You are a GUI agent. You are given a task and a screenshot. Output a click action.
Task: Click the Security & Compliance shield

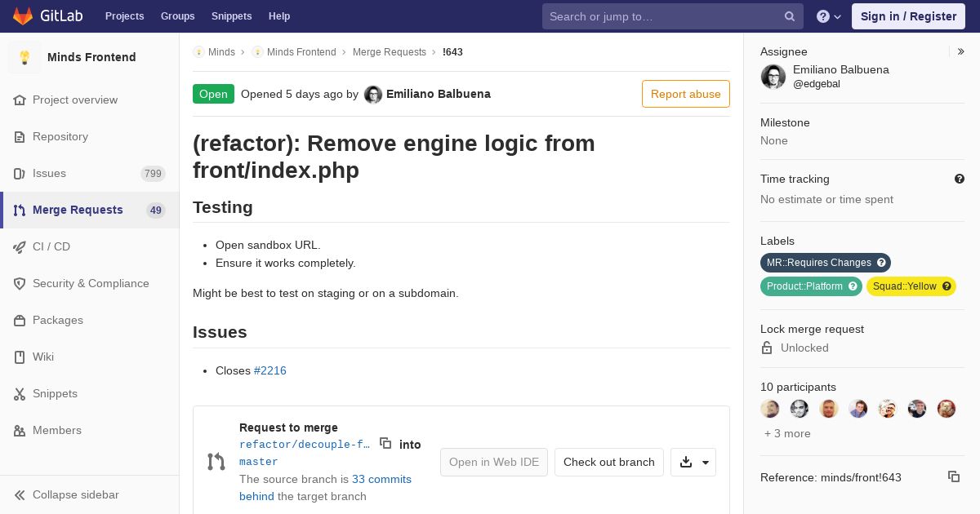click(x=20, y=283)
